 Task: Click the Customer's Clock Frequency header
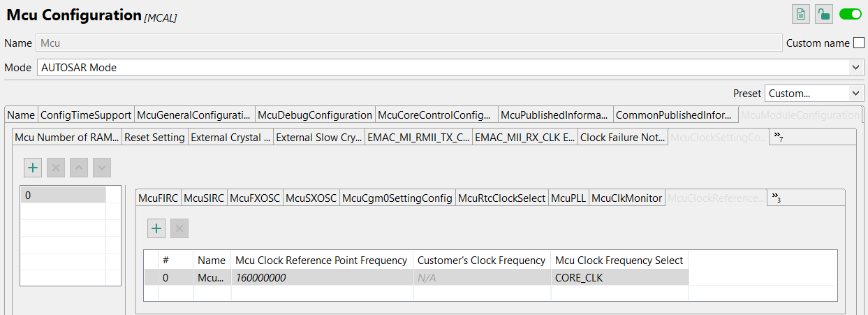tap(481, 261)
